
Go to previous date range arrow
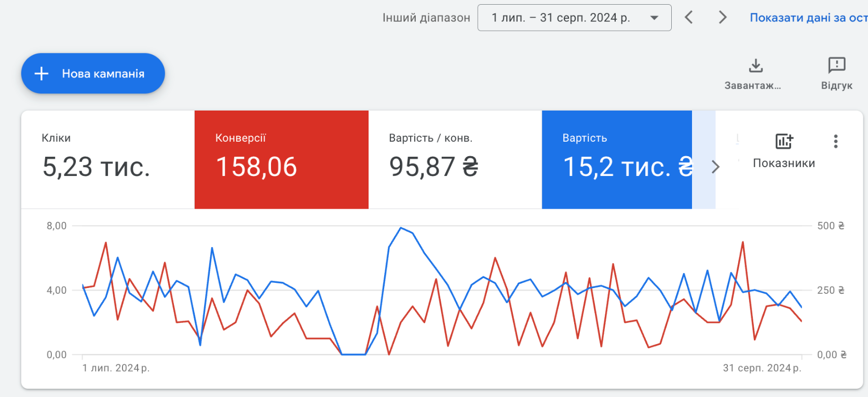click(x=689, y=17)
